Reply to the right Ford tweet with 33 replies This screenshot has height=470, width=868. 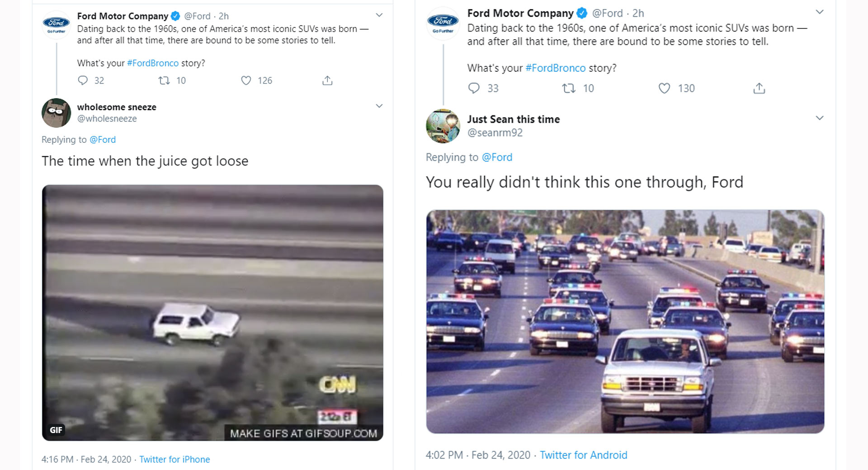click(x=474, y=88)
